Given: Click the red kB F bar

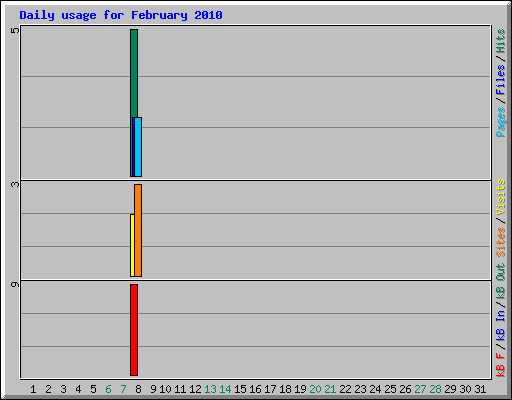Looking at the screenshot, I should coord(134,330).
